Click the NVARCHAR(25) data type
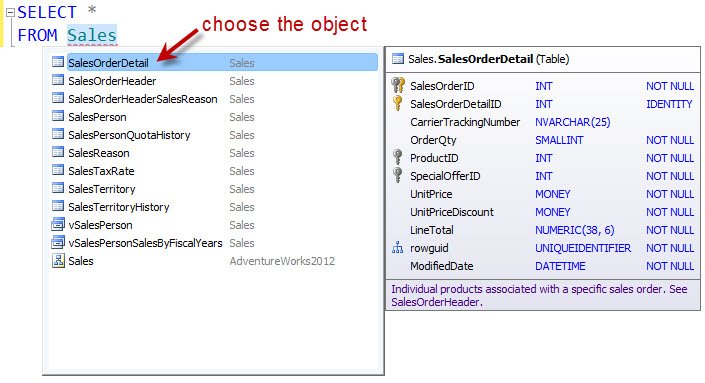 tap(572, 122)
